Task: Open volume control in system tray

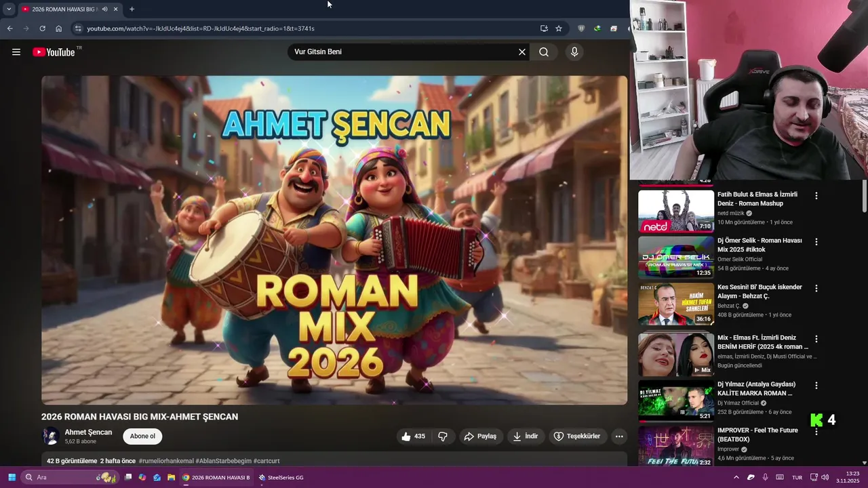Action: 825,477
